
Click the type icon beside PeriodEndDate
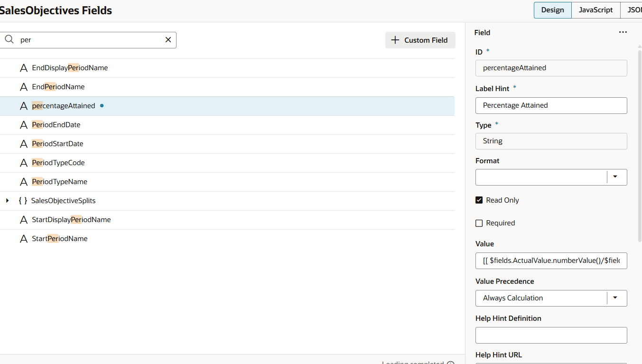[24, 125]
